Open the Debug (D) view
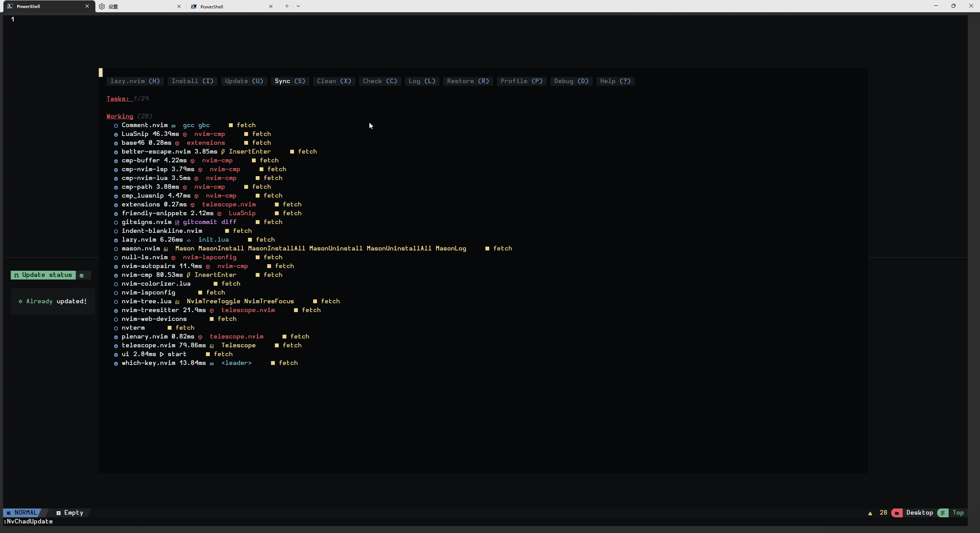 click(x=572, y=81)
